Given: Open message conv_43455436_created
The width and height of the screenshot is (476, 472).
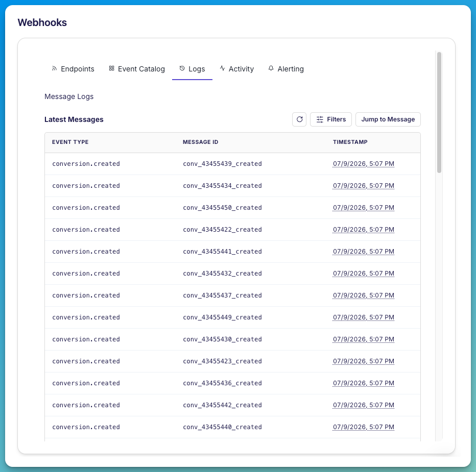Looking at the screenshot, I should [x=222, y=383].
